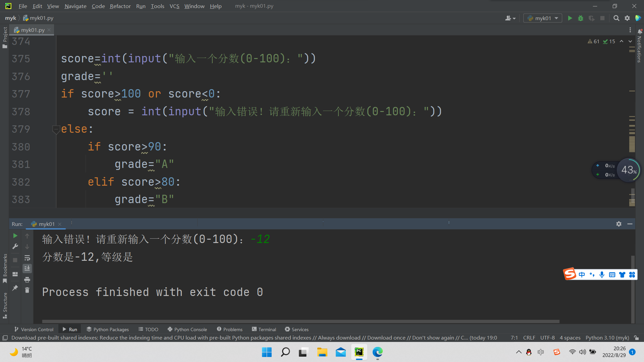Viewport: 644px width, 362px height.
Task: Print console output icon
Action: (x=27, y=280)
